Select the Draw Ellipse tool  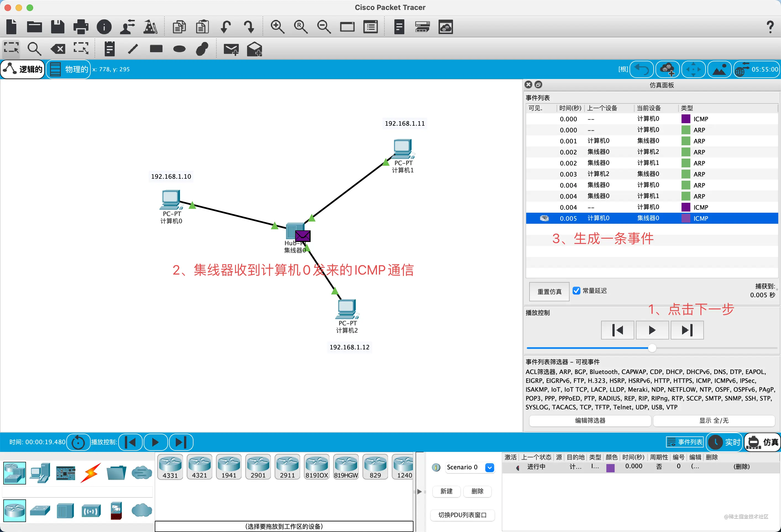click(179, 49)
